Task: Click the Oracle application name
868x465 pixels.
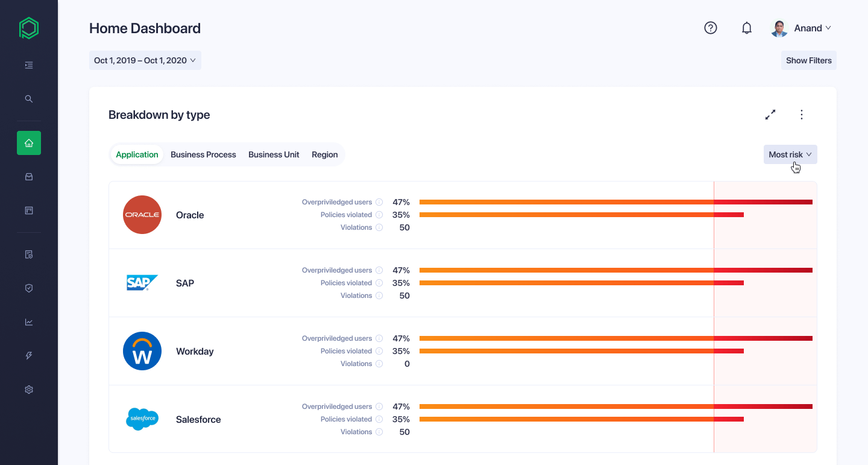Action: point(190,215)
